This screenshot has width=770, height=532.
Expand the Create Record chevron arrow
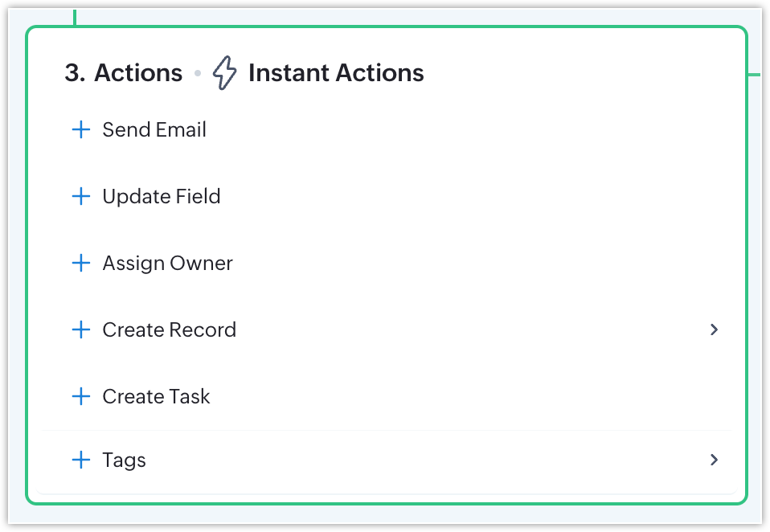(714, 330)
